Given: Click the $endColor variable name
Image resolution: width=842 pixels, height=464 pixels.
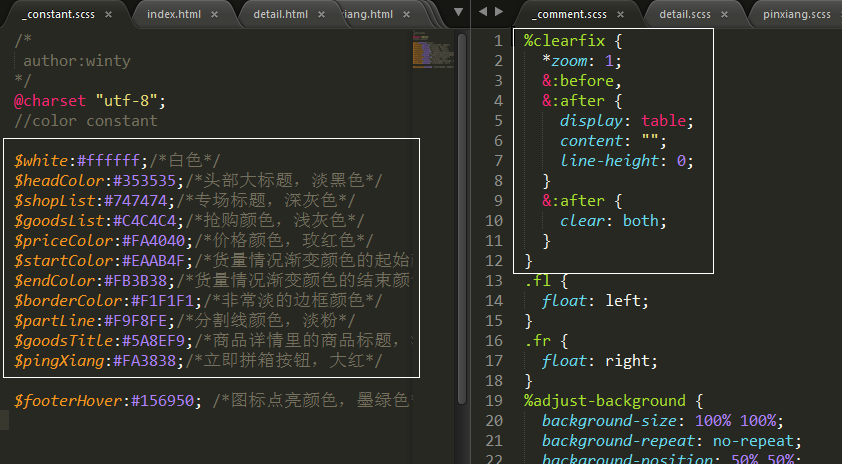Looking at the screenshot, I should click(x=54, y=281).
